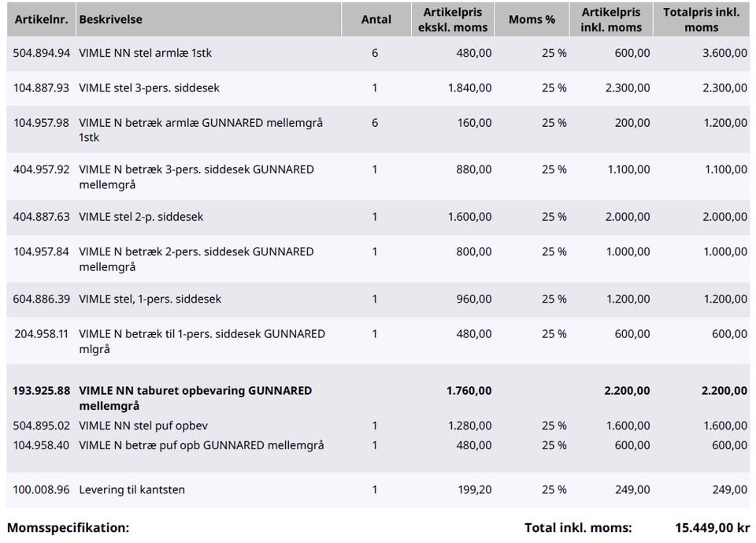Click the Moms % column header
Screen dimensions: 756x543
pos(532,19)
